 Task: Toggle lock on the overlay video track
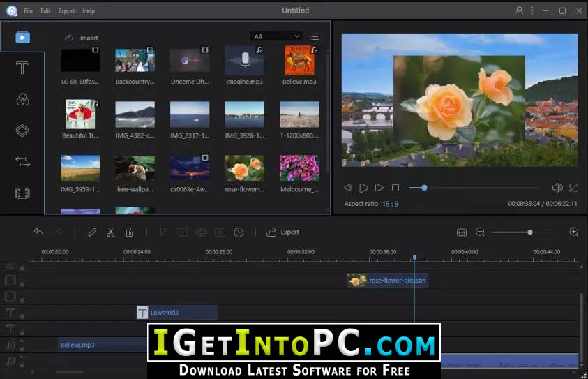(x=22, y=285)
